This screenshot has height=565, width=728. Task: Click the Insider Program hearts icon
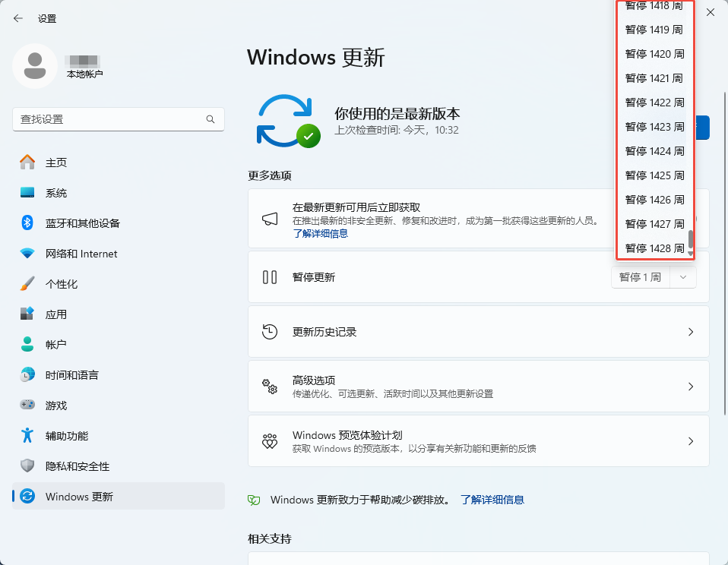tap(270, 441)
